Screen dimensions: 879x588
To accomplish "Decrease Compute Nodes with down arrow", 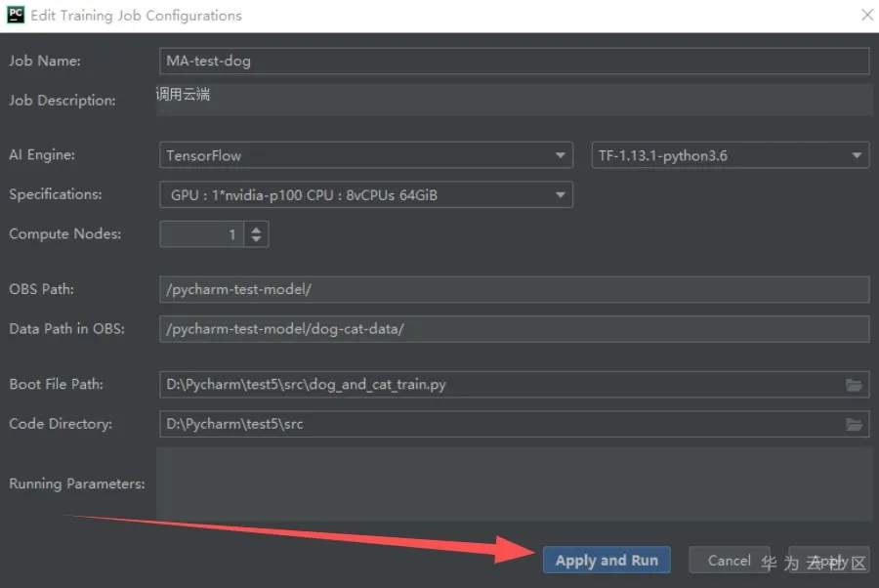I will pos(256,239).
